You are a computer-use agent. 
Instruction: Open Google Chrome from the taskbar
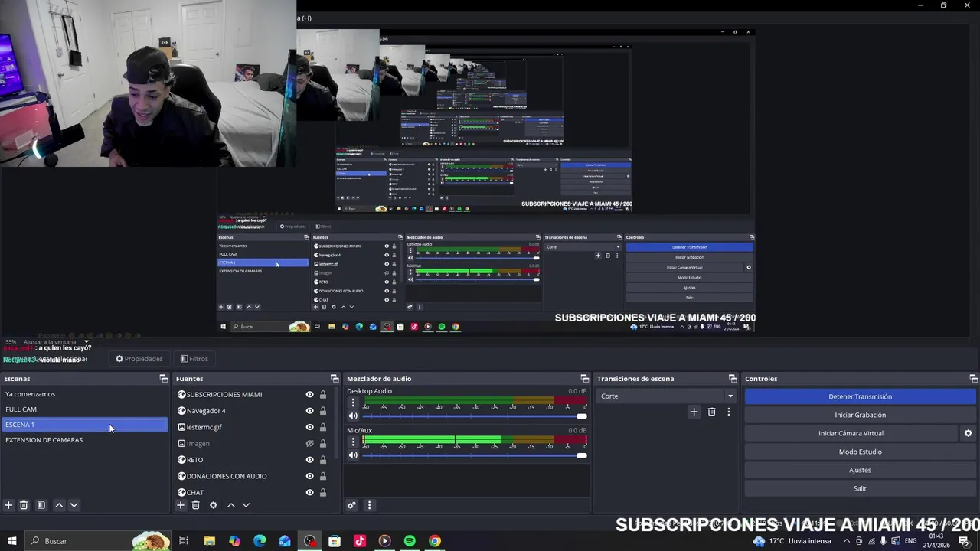point(435,541)
